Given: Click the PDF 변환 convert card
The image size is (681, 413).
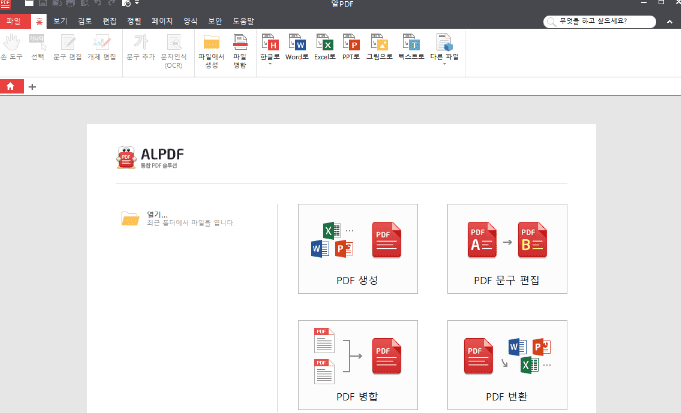Looking at the screenshot, I should [x=507, y=365].
